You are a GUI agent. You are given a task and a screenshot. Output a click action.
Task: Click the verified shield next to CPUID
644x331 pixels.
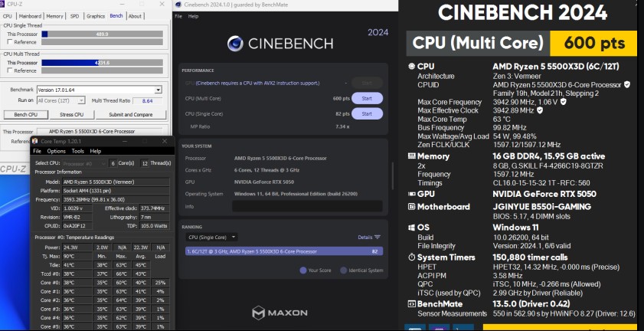pyautogui.click(x=626, y=85)
